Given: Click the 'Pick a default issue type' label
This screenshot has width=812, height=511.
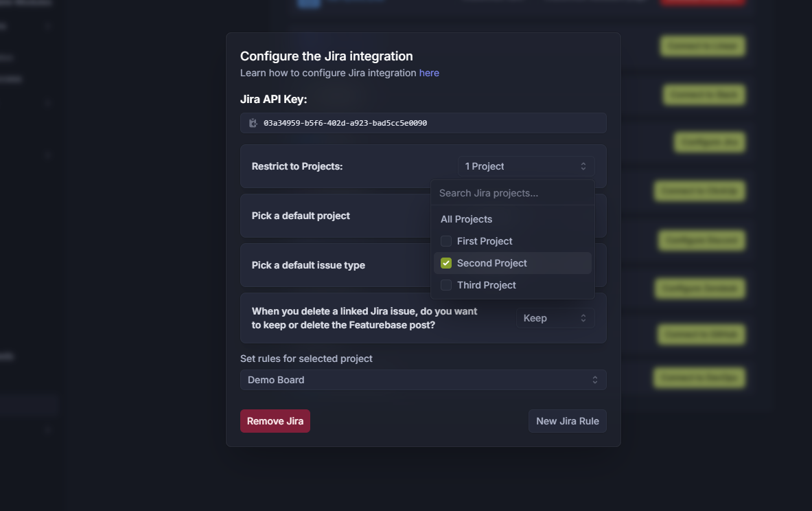Looking at the screenshot, I should (x=308, y=265).
